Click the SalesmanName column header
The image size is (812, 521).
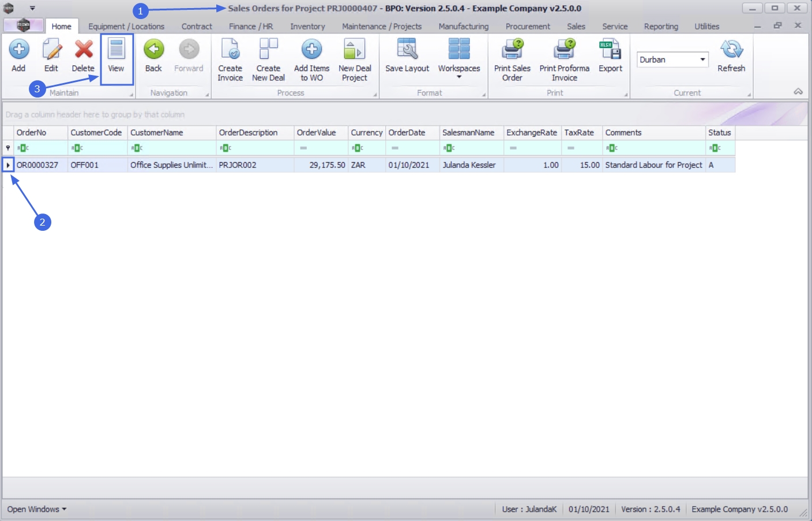[472, 133]
